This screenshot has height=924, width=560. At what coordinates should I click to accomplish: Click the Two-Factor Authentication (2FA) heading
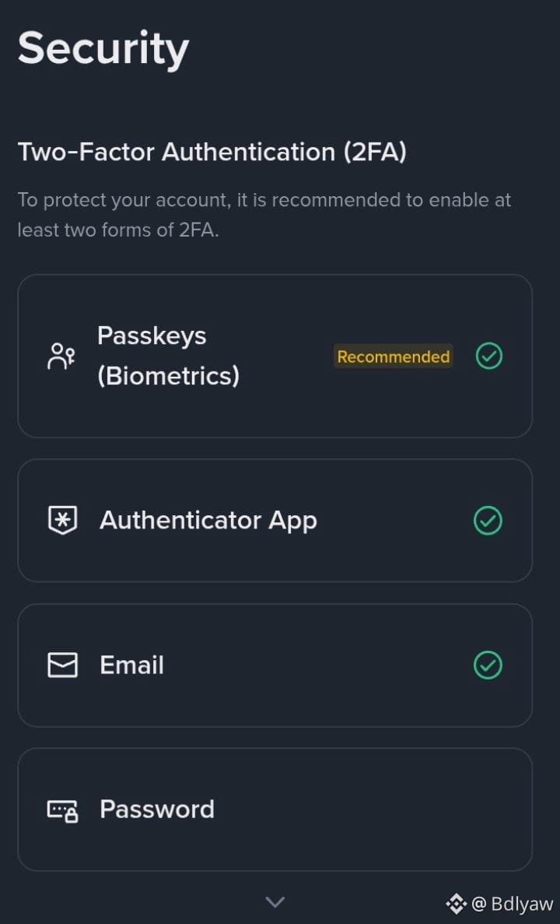[212, 152]
